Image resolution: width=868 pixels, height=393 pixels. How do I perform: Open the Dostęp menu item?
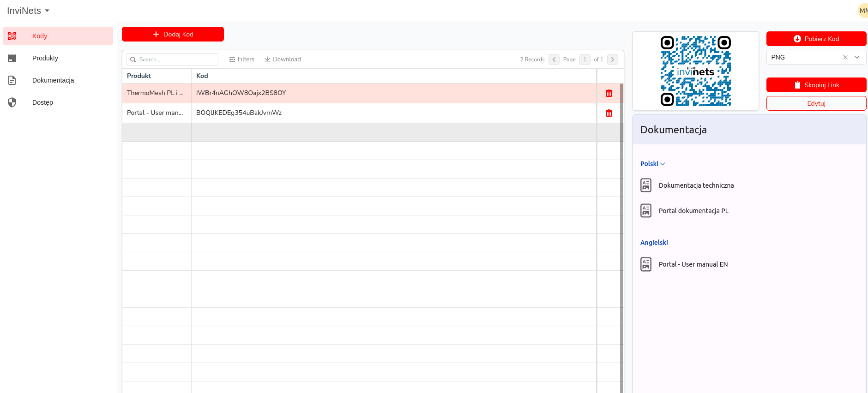point(58,102)
